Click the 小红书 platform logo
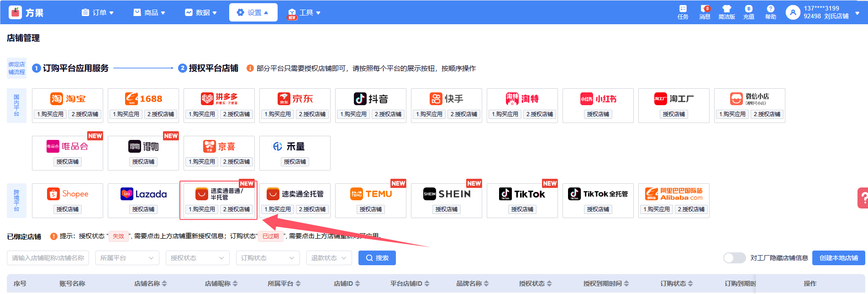 [x=598, y=99]
